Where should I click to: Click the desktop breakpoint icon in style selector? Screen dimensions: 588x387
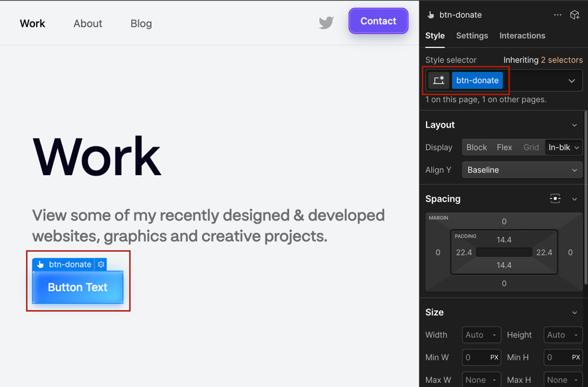coord(438,80)
